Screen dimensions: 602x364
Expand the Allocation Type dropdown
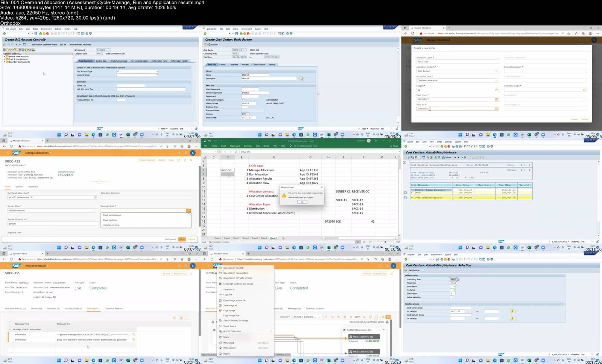496,80
